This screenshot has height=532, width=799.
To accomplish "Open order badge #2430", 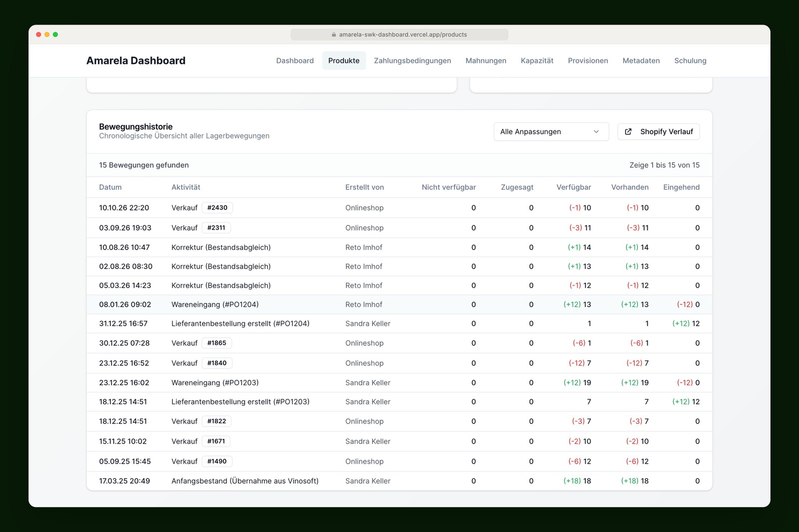I will 217,208.
